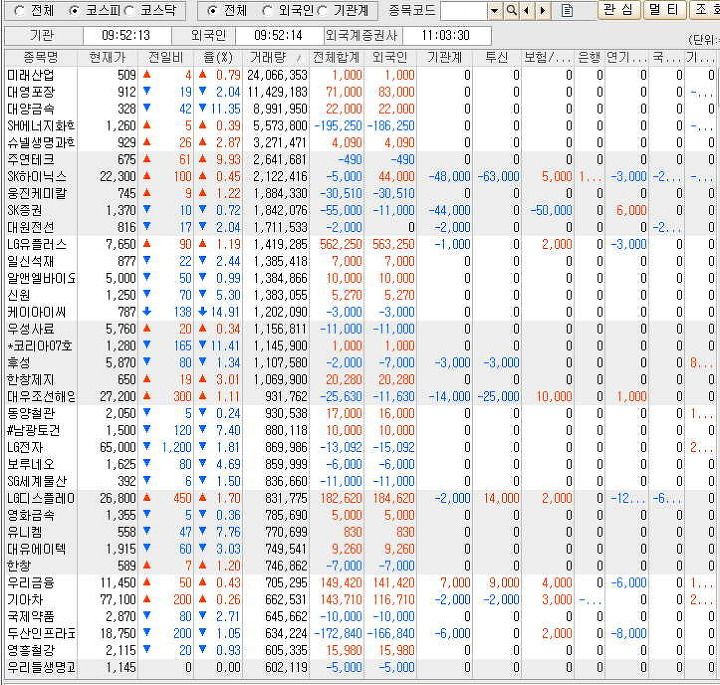The height and width of the screenshot is (685, 720).
Task: Select the 동양철관 stock row
Action: [x=360, y=413]
